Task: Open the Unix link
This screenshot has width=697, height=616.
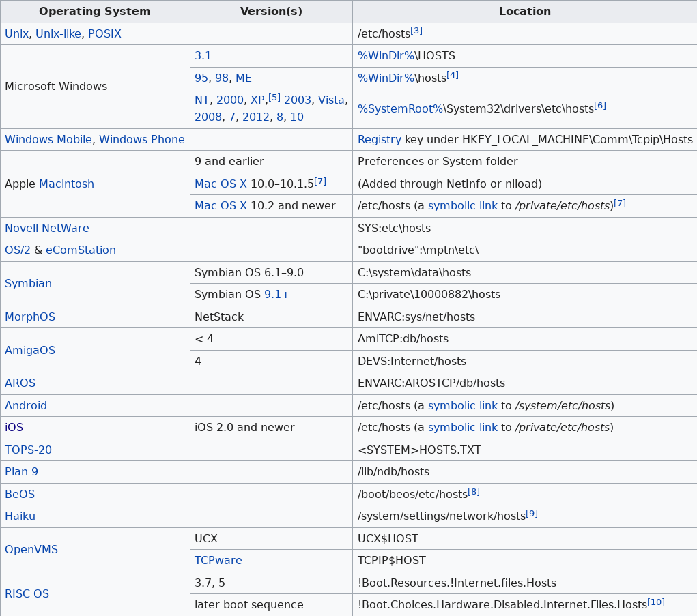Action: 16,33
